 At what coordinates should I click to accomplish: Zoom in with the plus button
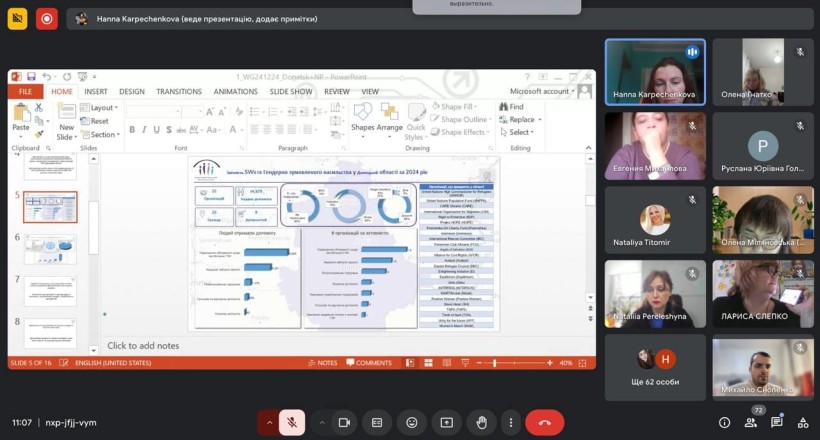pos(550,363)
